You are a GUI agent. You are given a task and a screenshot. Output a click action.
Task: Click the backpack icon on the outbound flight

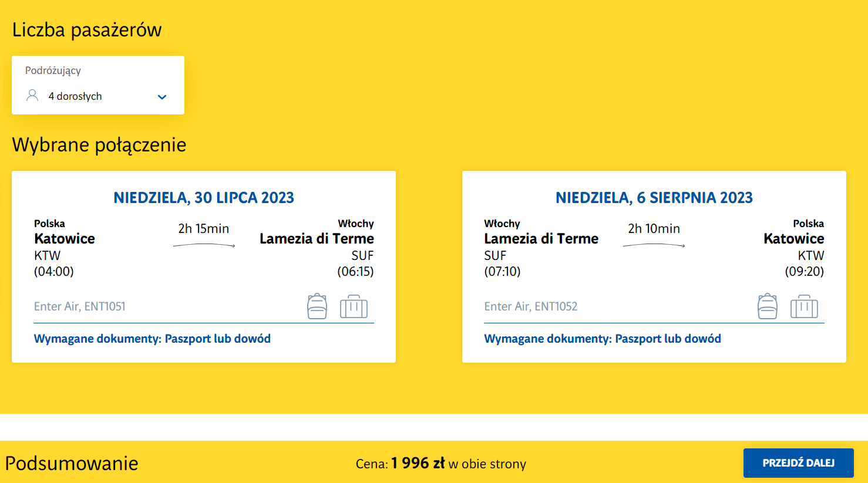tap(317, 306)
